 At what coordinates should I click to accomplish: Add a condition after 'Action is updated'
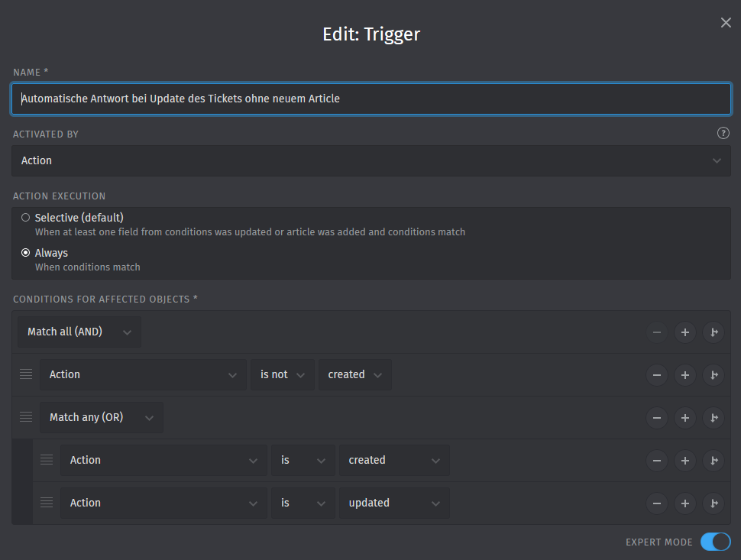coord(684,503)
